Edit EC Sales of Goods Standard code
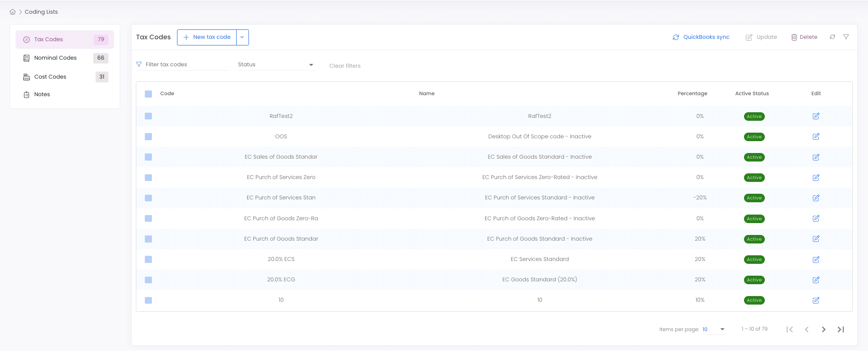Image resolution: width=868 pixels, height=351 pixels. (816, 157)
